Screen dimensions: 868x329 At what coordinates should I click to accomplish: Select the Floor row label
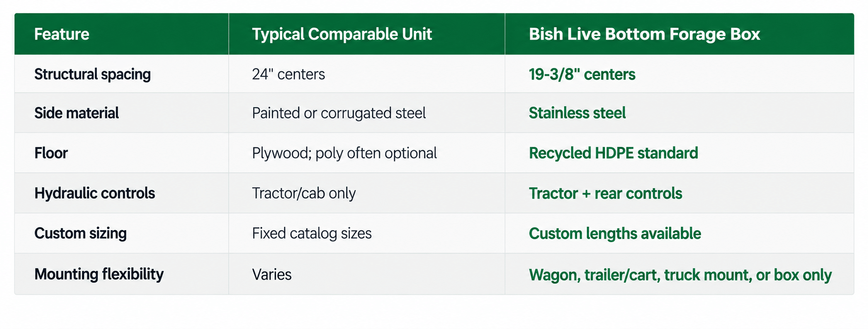(51, 153)
